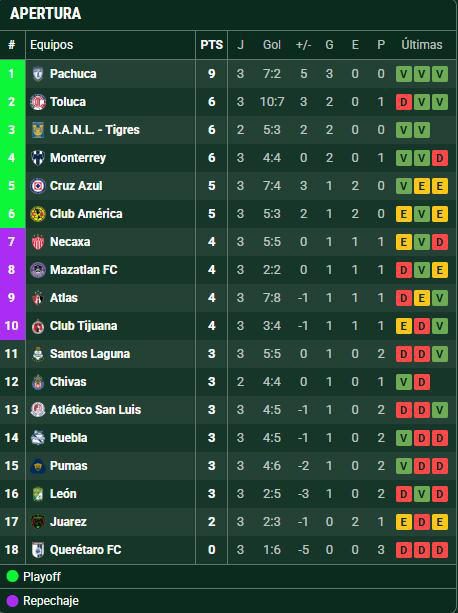Click the León club logo
Image resolution: width=458 pixels, height=613 pixels.
[x=38, y=494]
